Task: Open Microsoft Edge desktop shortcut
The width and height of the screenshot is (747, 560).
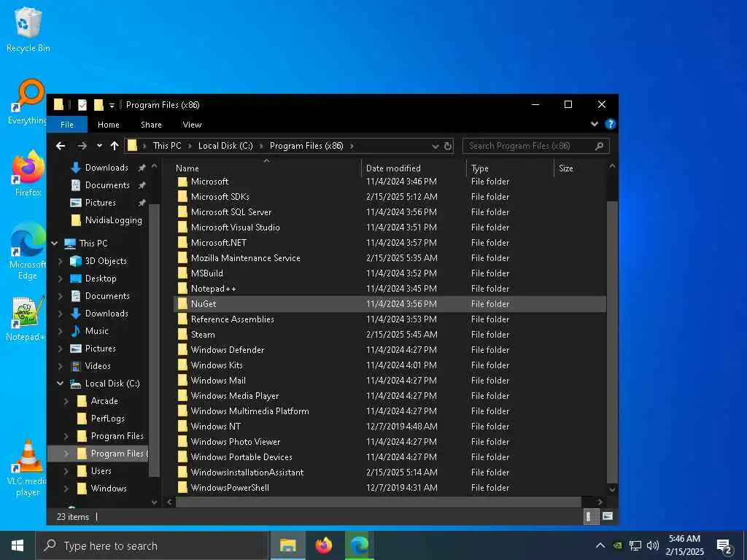Action: tap(28, 251)
